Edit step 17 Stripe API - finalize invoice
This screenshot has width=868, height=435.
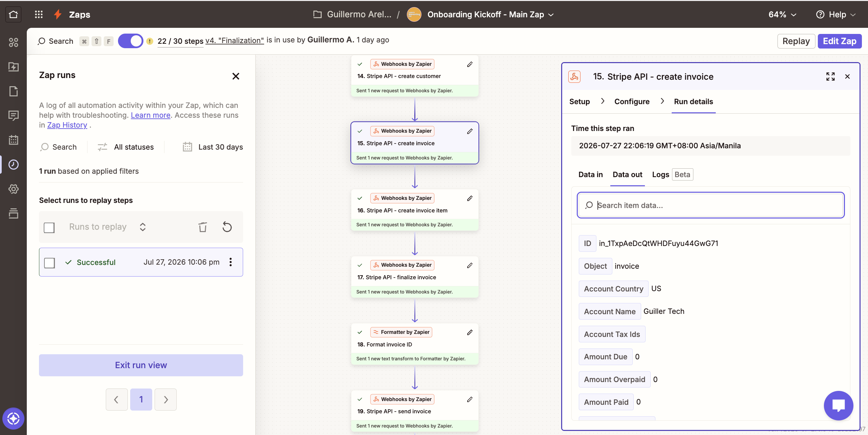click(x=470, y=265)
